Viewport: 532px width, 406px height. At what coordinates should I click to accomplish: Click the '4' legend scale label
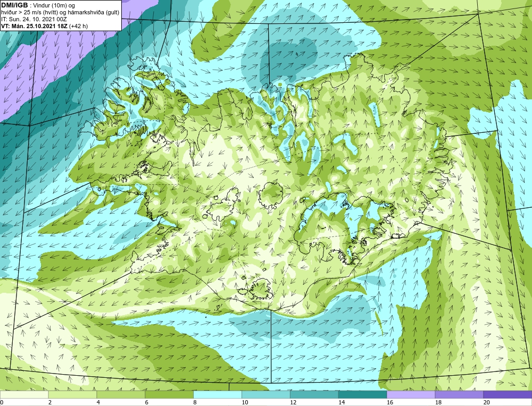coord(98,402)
